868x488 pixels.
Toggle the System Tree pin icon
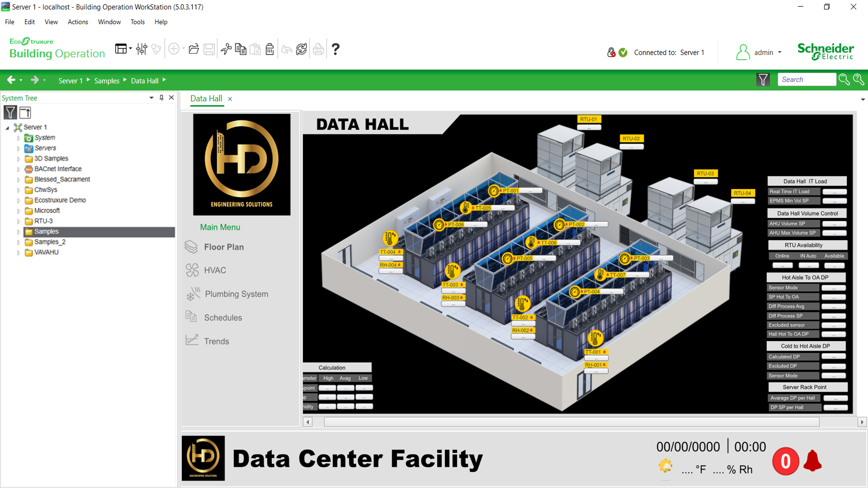pos(161,98)
